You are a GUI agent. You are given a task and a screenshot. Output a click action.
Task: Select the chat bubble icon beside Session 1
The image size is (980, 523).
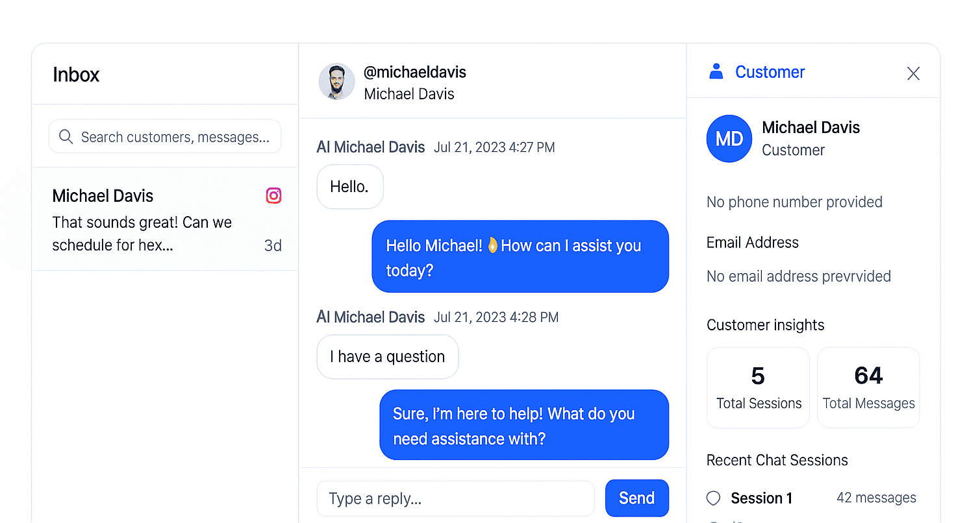[713, 498]
